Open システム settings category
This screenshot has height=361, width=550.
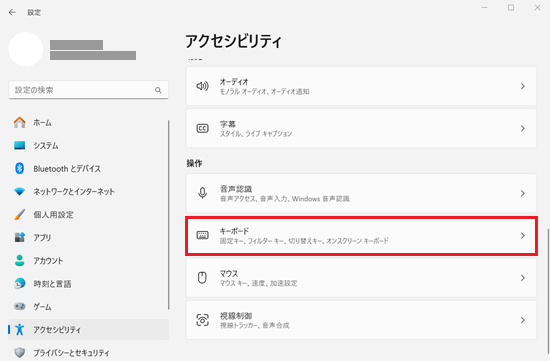click(x=88, y=145)
